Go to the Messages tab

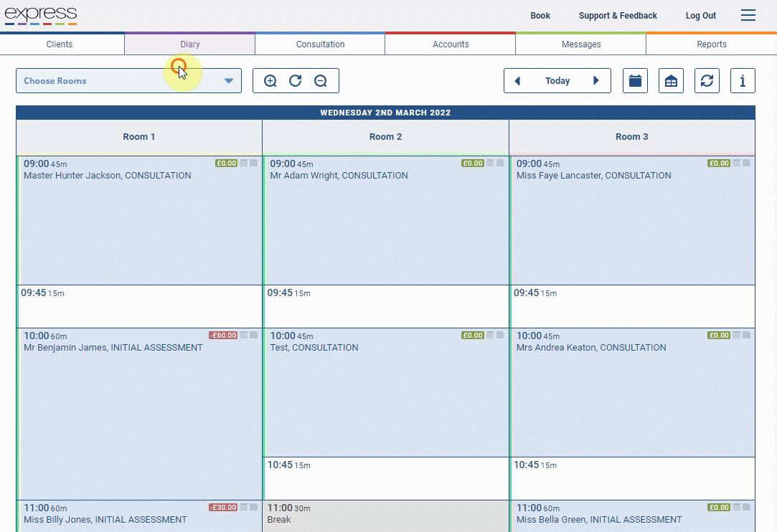pos(580,44)
